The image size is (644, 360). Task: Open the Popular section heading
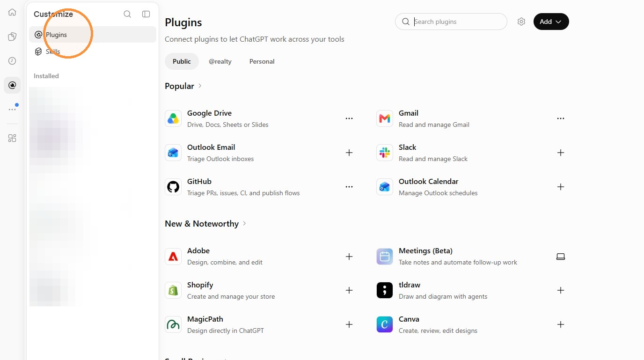click(179, 86)
